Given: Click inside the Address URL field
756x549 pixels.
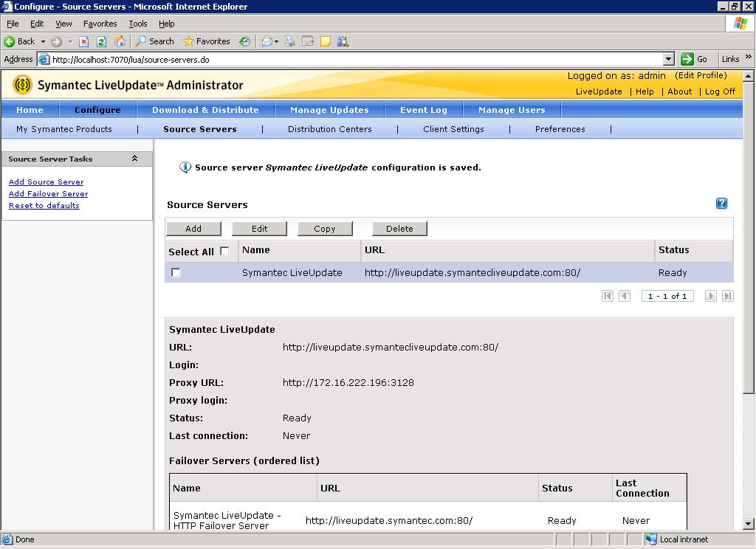Looking at the screenshot, I should click(x=356, y=59).
